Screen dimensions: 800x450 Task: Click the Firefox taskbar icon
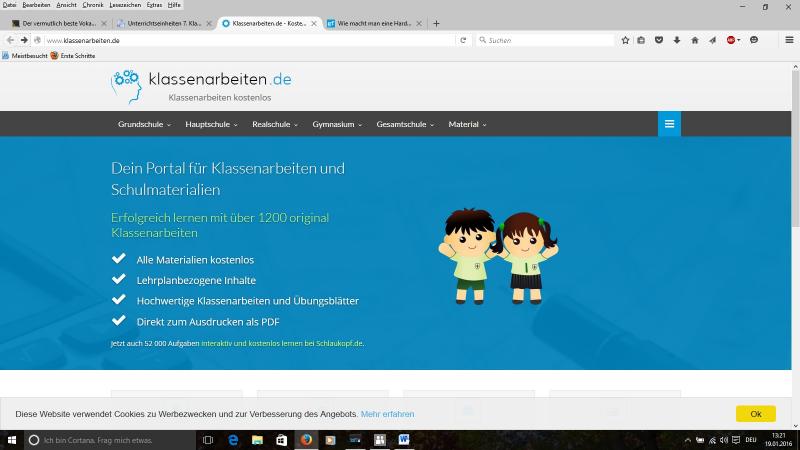click(x=306, y=440)
